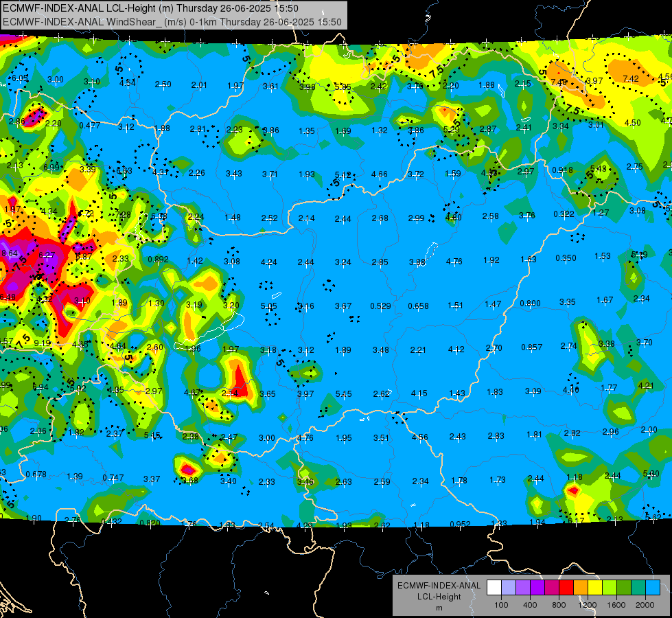672x618 pixels.
Task: Click the wind shear value '2.50'
Action: click(x=163, y=84)
